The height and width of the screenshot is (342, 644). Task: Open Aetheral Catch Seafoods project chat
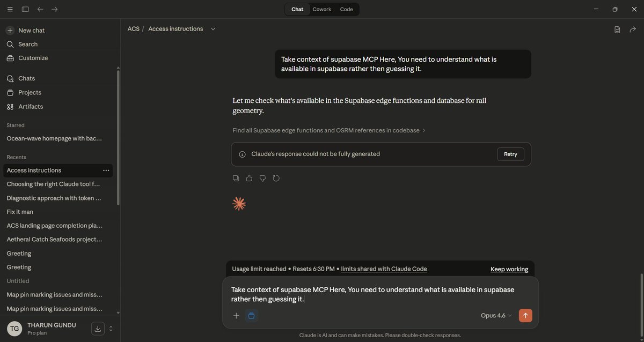point(54,240)
